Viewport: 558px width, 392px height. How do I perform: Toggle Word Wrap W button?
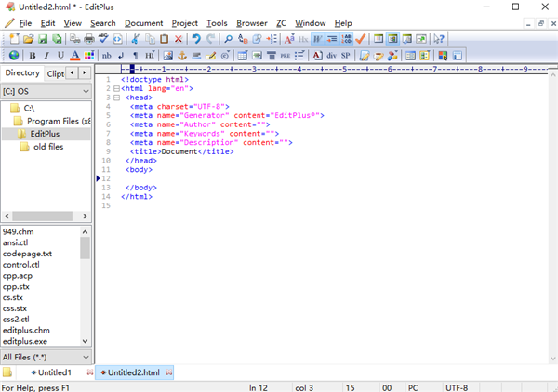pos(317,39)
